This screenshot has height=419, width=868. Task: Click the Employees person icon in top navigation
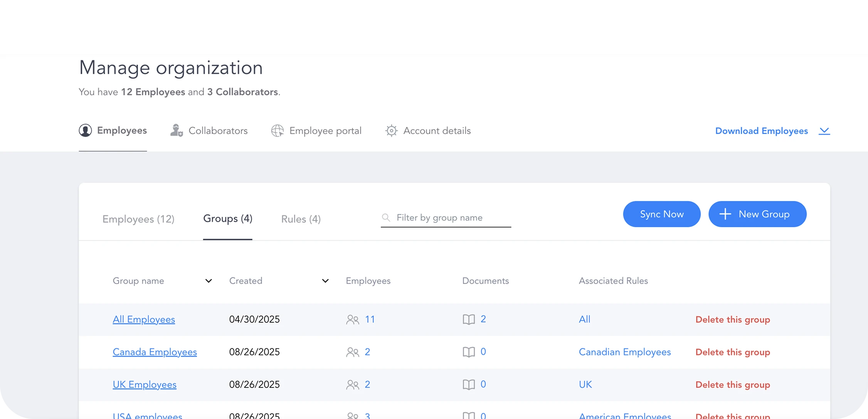point(85,131)
